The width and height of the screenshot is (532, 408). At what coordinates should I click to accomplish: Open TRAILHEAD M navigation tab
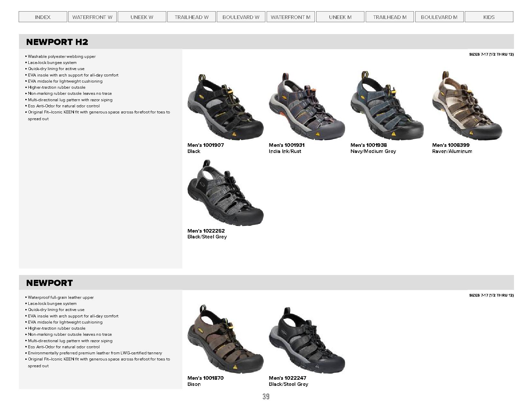tap(390, 17)
